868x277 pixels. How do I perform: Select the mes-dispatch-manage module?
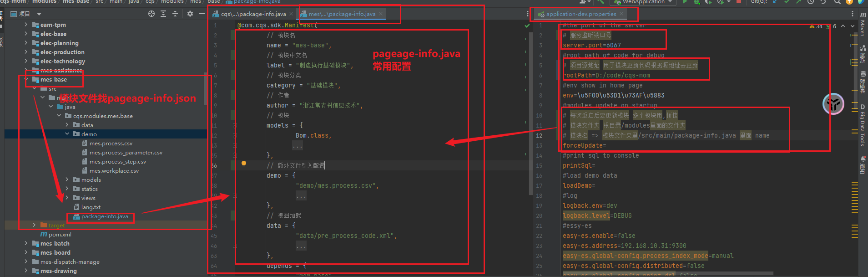(x=70, y=262)
